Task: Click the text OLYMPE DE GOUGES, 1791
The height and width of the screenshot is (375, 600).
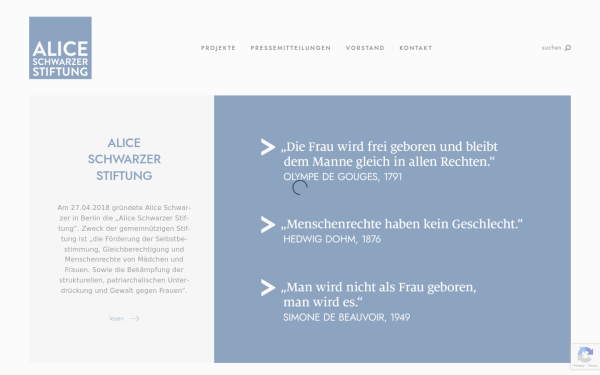Action: (x=342, y=177)
